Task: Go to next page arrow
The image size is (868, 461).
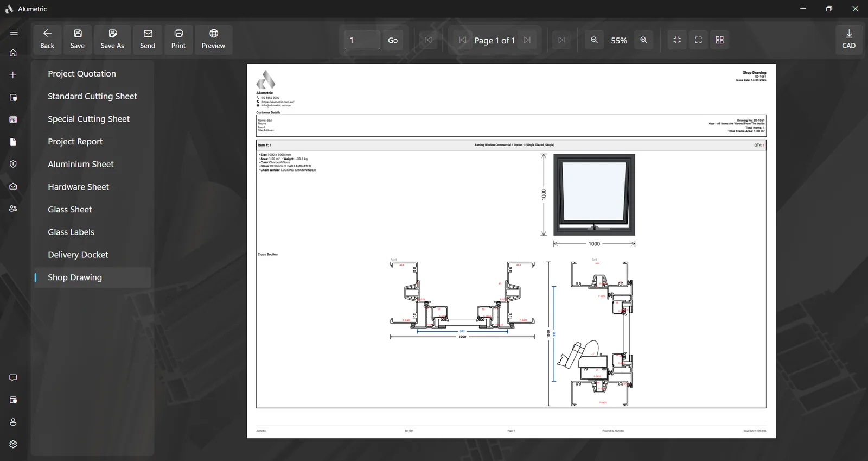Action: click(527, 40)
